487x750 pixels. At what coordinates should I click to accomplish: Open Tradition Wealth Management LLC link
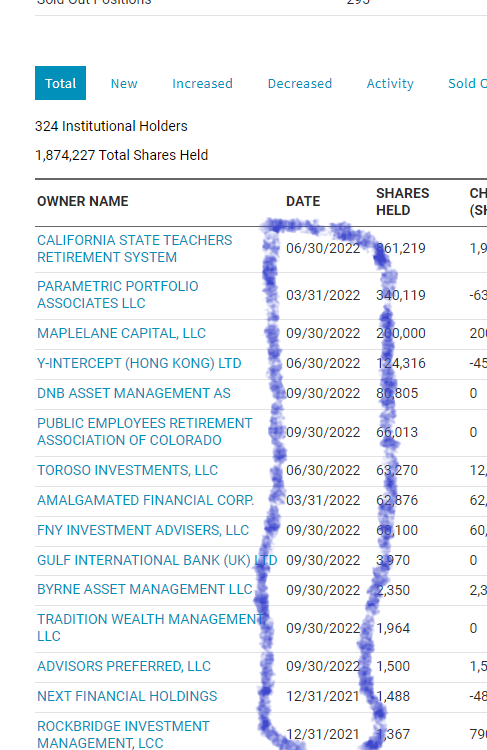[150, 628]
